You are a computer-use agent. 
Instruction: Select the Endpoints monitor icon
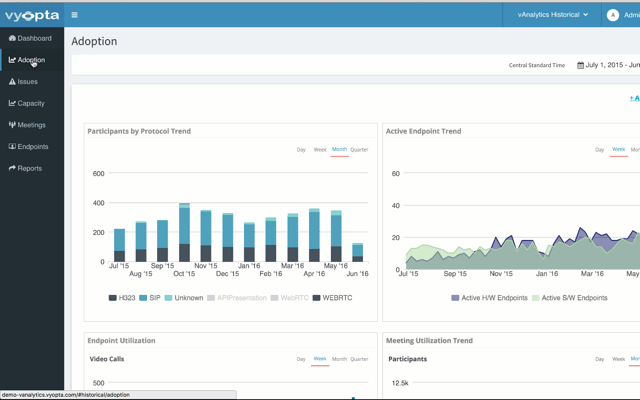pyautogui.click(x=12, y=146)
